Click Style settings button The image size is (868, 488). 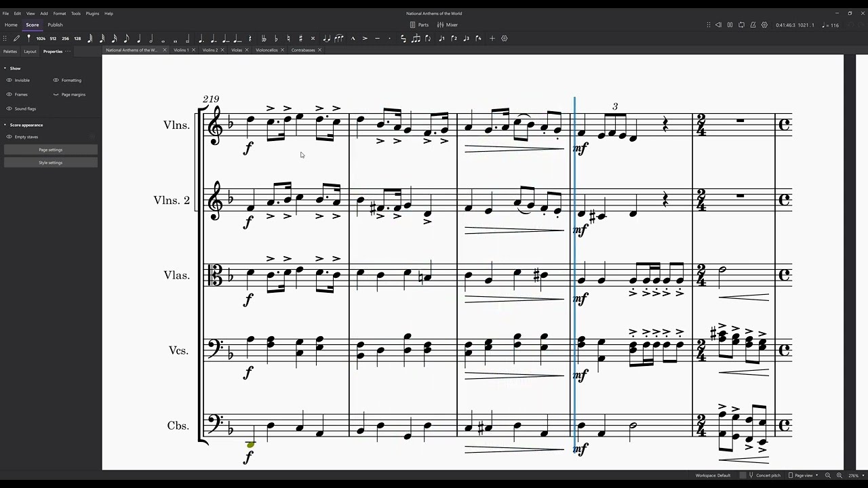tap(50, 163)
